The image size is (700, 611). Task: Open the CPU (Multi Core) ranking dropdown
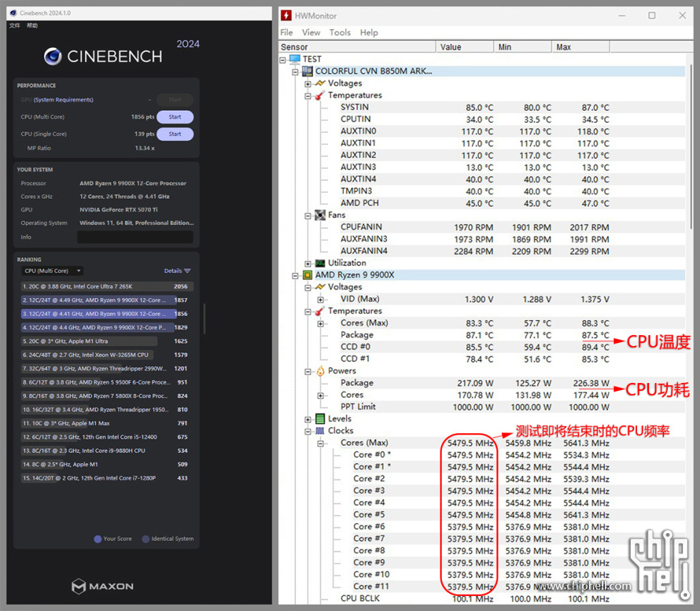53,271
